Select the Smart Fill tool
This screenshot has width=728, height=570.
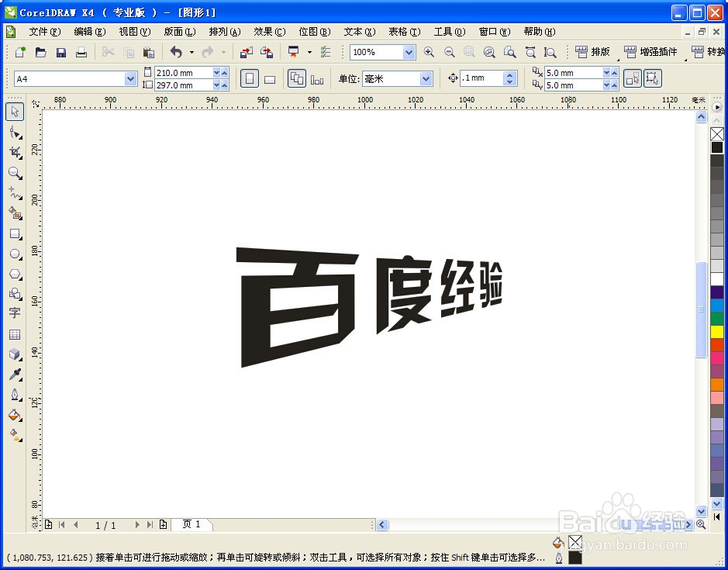(x=15, y=214)
